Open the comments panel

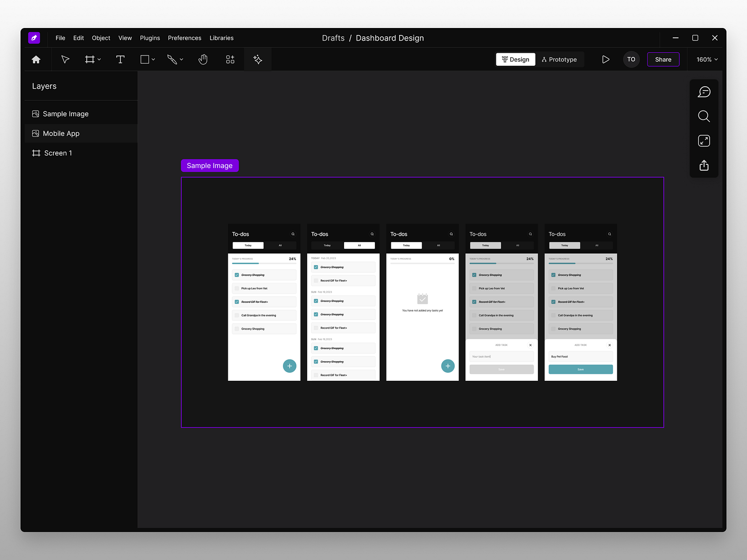click(x=704, y=92)
